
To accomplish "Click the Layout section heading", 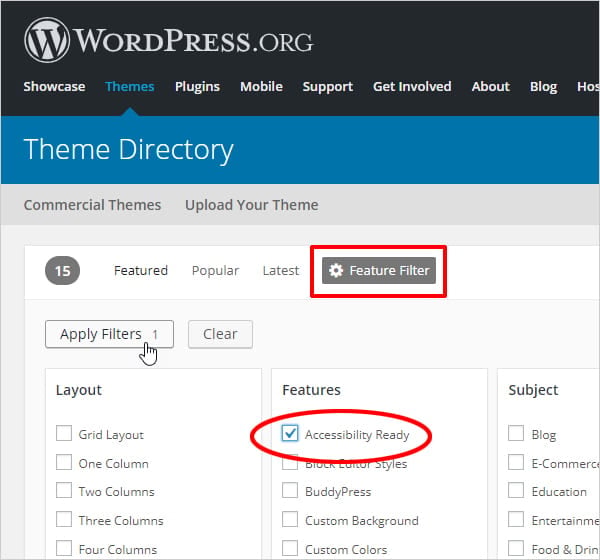I will 79,390.
